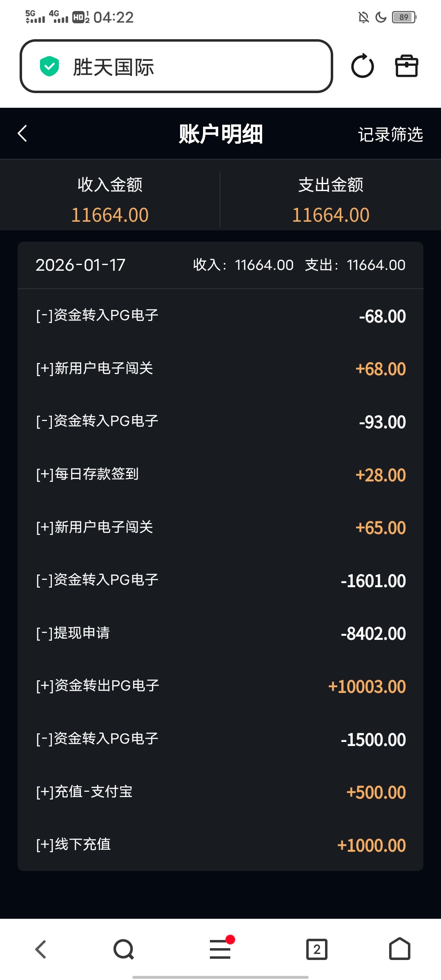Tap browser back navigation arrow
Image resolution: width=441 pixels, height=980 pixels.
(x=40, y=949)
